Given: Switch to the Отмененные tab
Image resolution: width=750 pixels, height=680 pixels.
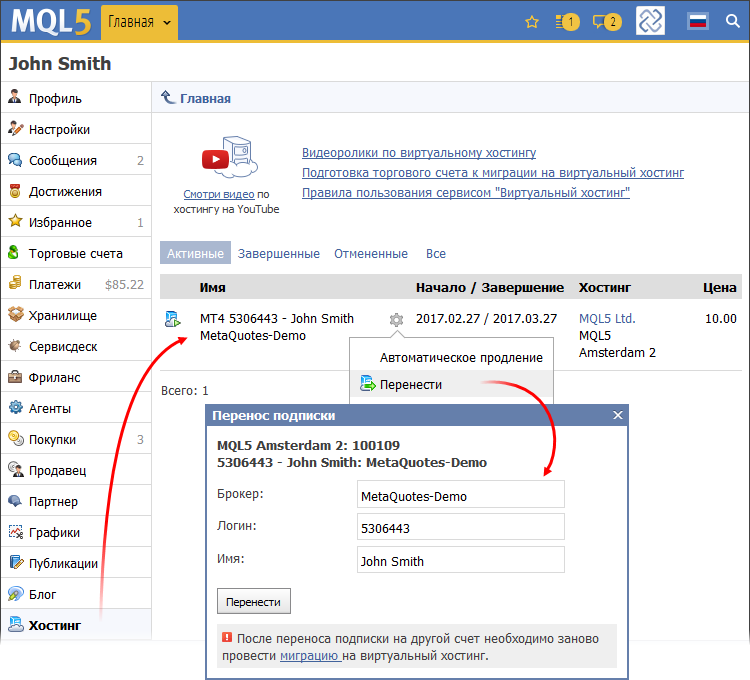Looking at the screenshot, I should pos(371,253).
